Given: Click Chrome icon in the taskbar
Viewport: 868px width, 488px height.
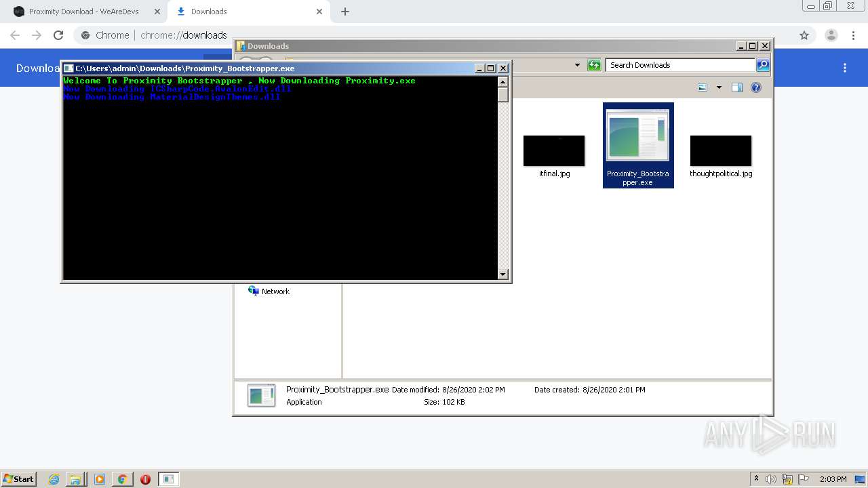Looking at the screenshot, I should pyautogui.click(x=122, y=479).
